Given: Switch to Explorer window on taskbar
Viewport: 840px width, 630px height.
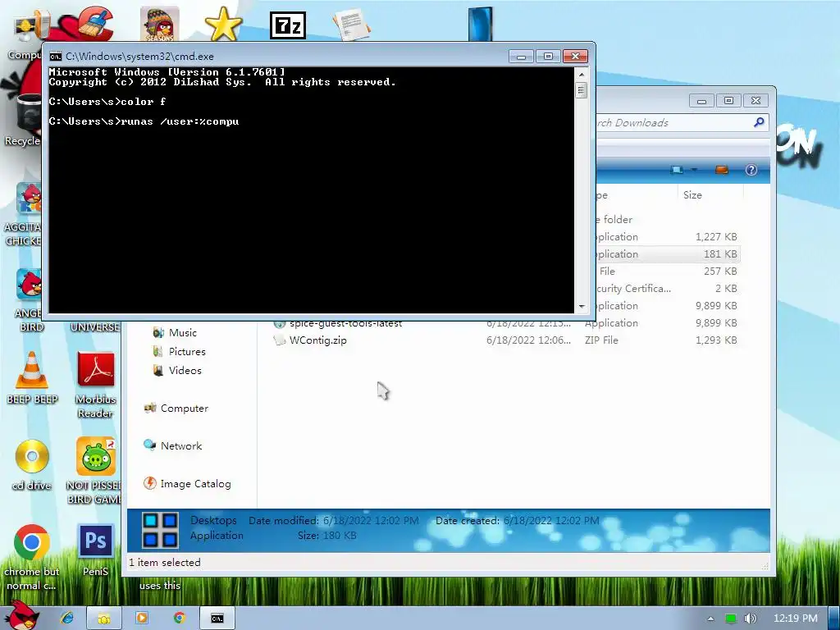Looking at the screenshot, I should click(104, 619).
